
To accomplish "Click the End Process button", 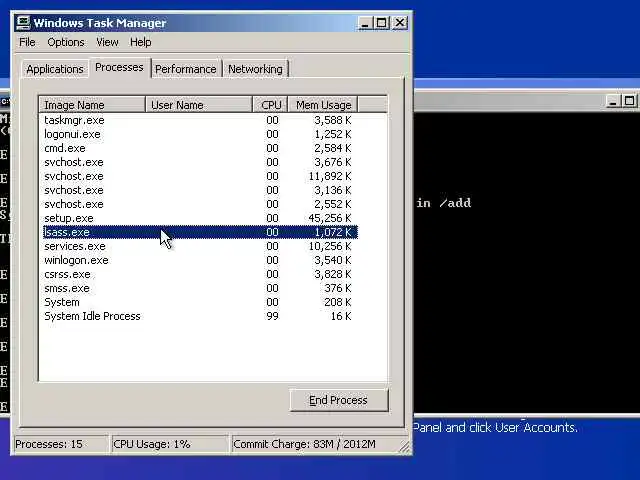I will 338,400.
